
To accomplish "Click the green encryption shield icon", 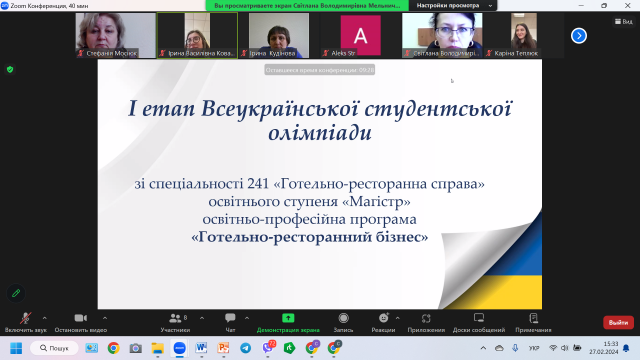I will [10, 69].
